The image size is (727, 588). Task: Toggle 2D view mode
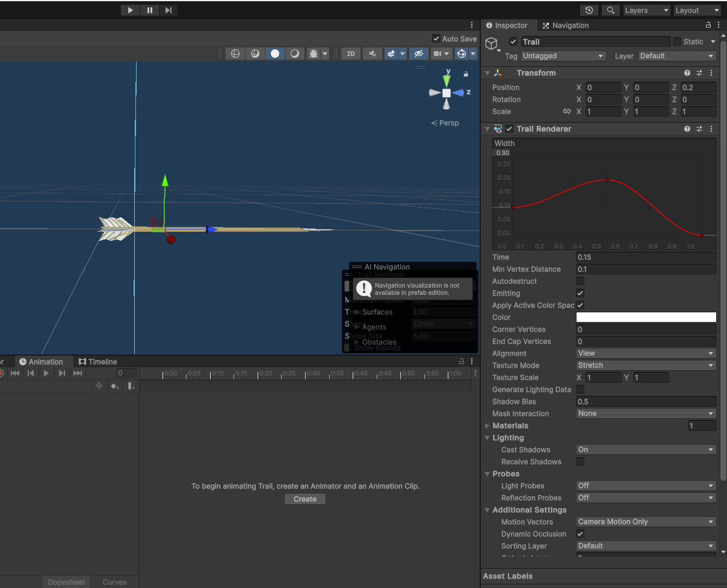351,54
